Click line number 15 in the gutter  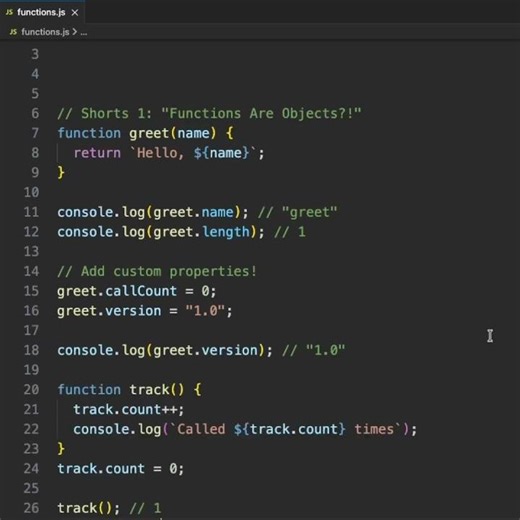pos(31,291)
